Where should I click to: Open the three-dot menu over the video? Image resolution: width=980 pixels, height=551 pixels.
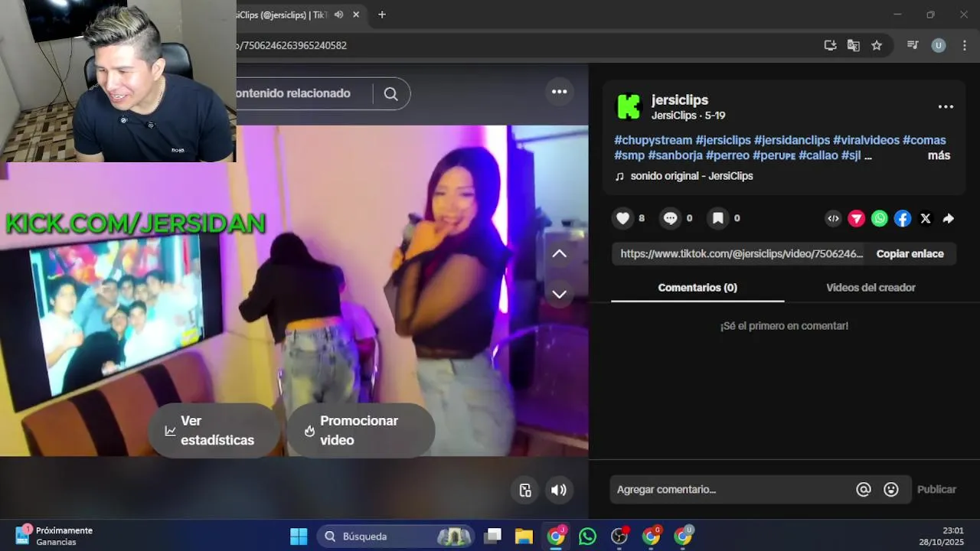point(560,92)
